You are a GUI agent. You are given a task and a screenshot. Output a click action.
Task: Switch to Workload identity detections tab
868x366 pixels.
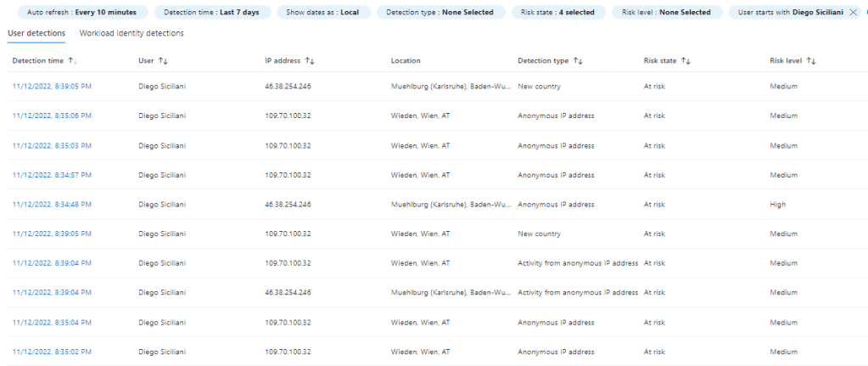coord(132,33)
